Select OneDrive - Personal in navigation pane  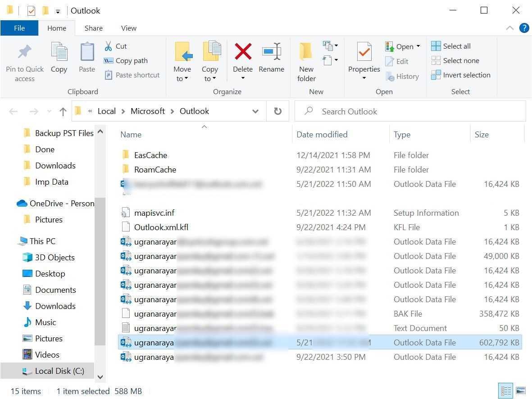[x=56, y=204]
